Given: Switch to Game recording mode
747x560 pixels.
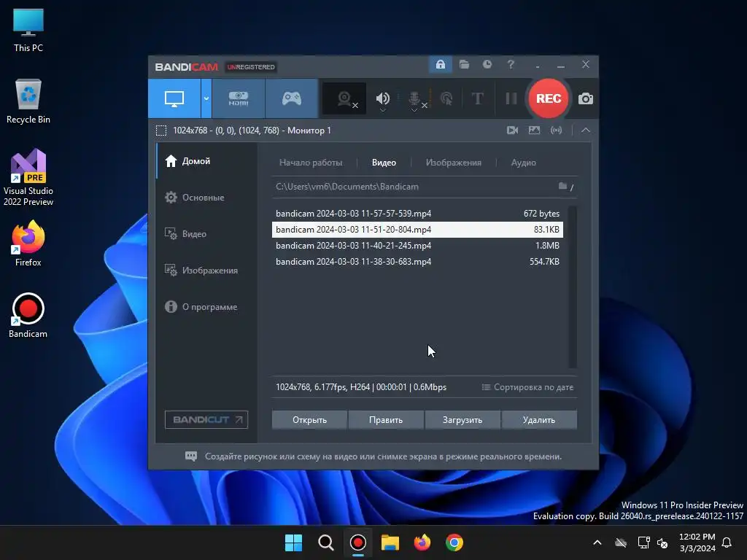Looking at the screenshot, I should pos(292,98).
